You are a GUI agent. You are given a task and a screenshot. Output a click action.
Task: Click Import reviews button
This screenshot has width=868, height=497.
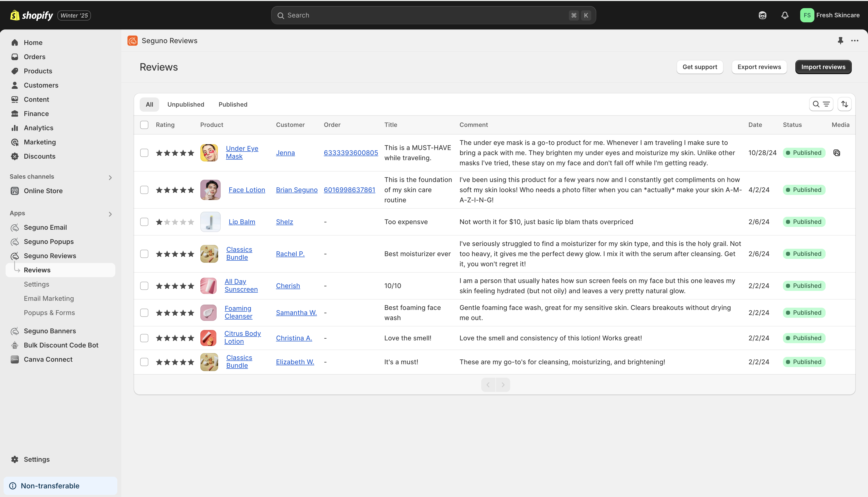click(x=823, y=67)
